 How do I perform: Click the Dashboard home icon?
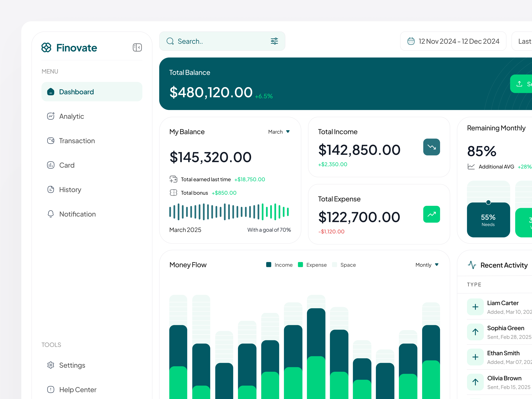pyautogui.click(x=51, y=92)
